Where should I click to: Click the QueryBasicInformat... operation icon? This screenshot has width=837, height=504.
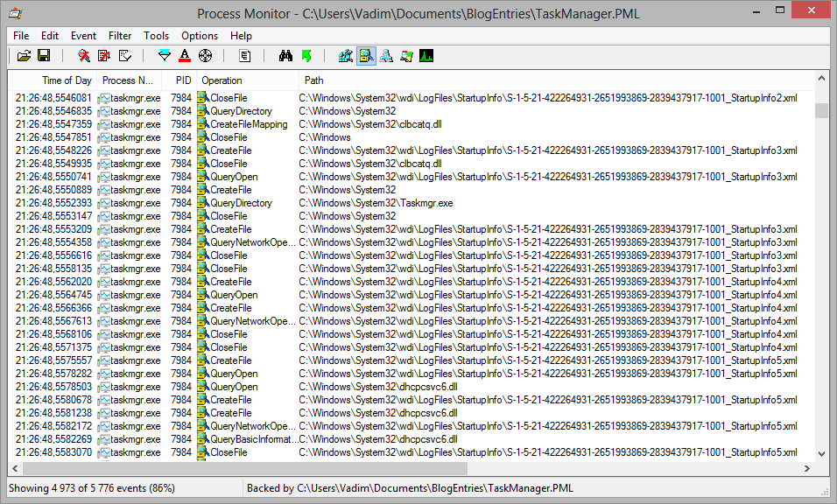click(x=203, y=439)
